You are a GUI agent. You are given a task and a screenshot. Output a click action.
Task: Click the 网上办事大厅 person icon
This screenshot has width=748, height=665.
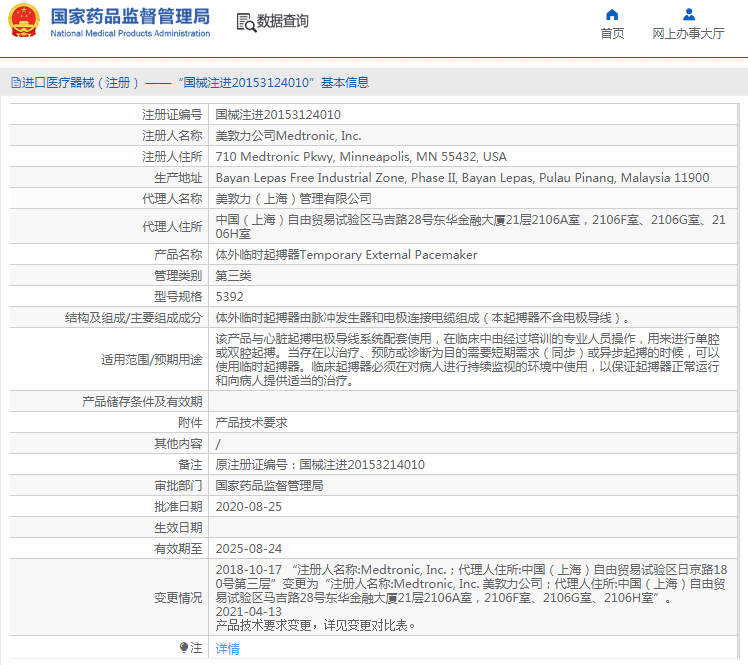pos(688,14)
